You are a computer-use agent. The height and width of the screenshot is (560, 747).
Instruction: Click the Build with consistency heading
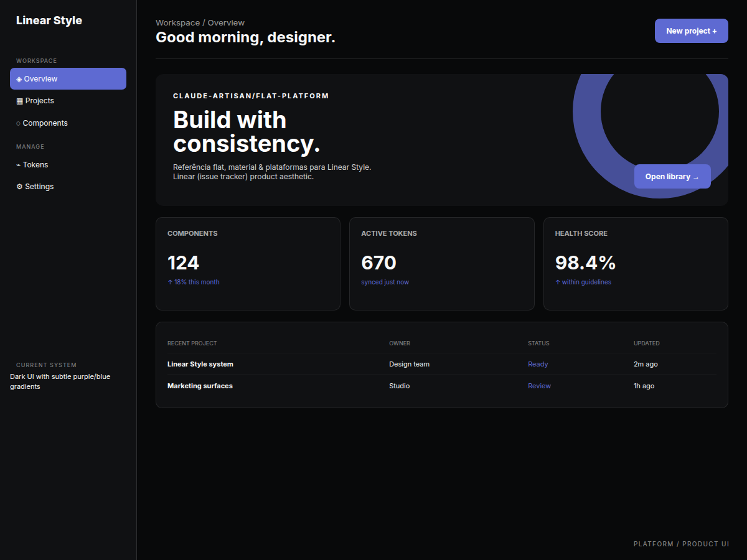click(247, 132)
